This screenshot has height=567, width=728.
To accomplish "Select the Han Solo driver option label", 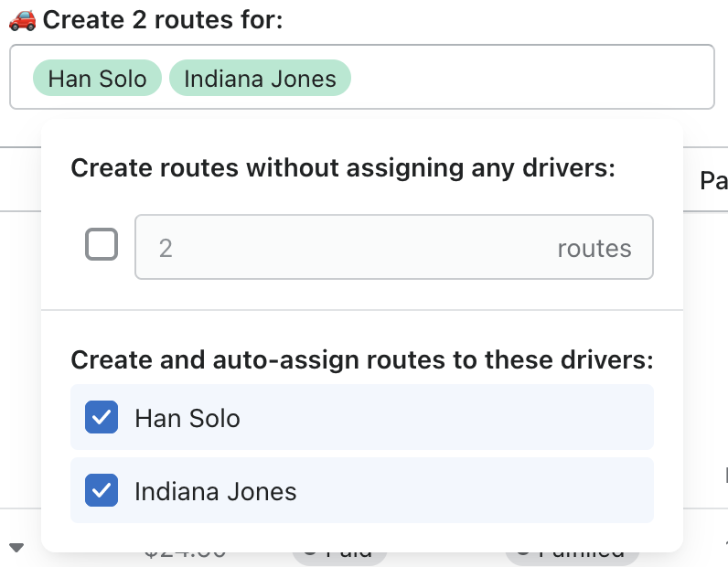I will (x=187, y=419).
